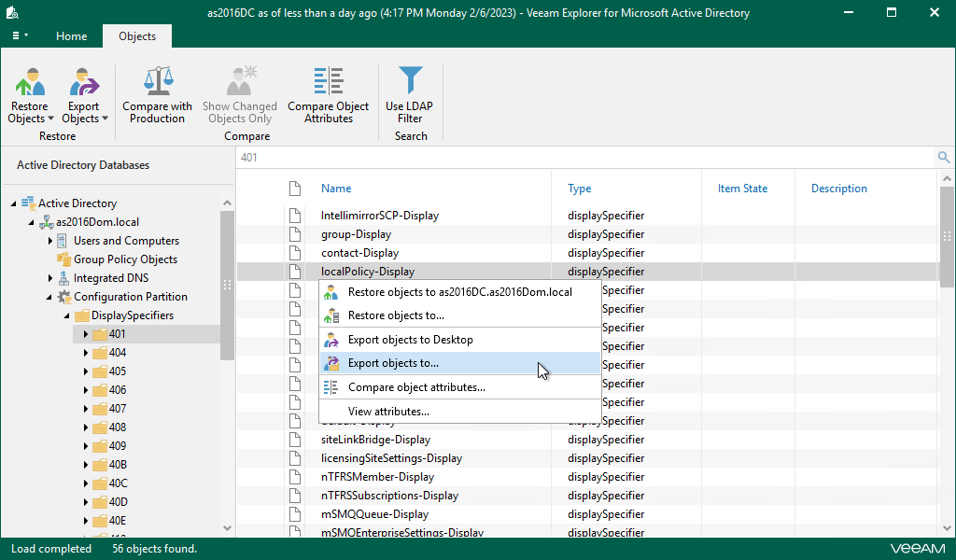Choose Export objects to... menu entry
Viewport: 956px width, 560px height.
393,363
